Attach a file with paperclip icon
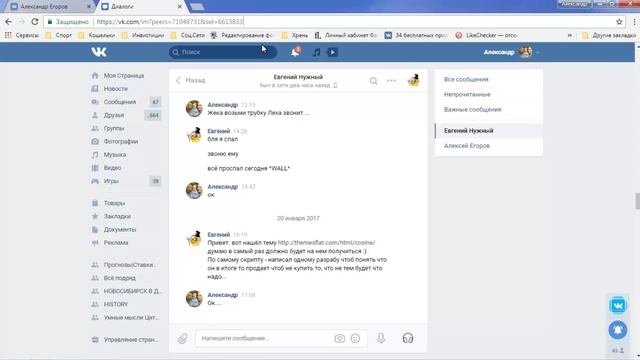This screenshot has width=640, height=360. [x=182, y=338]
